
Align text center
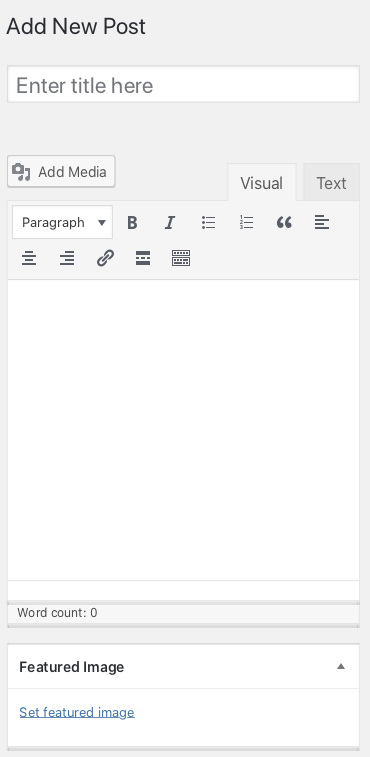pos(29,259)
